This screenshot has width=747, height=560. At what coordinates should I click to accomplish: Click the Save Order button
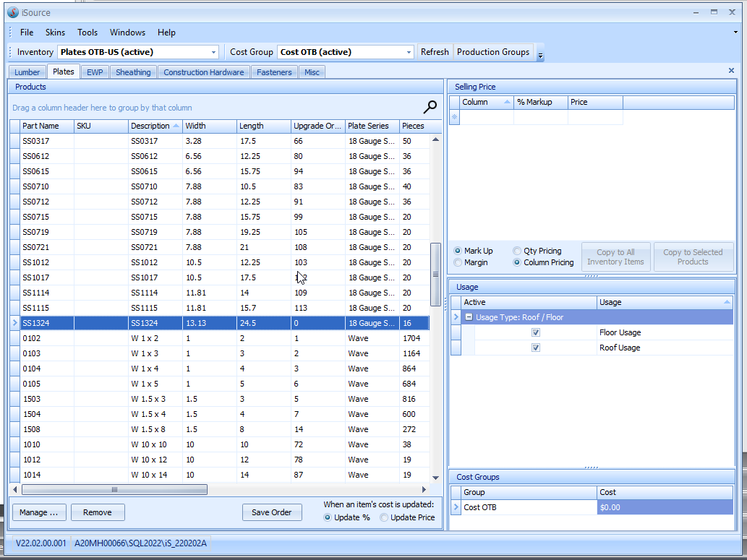[271, 512]
